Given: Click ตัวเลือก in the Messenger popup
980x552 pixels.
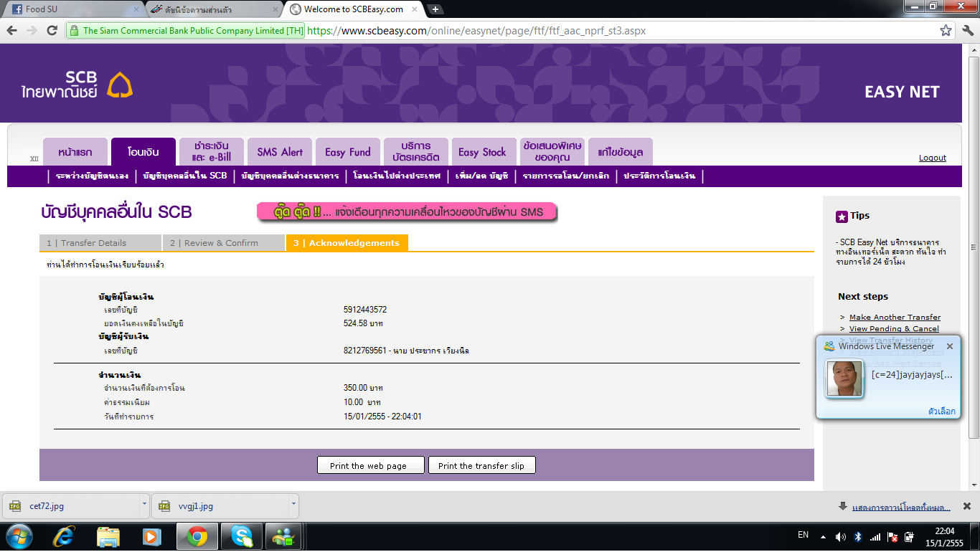Looking at the screenshot, I should 941,411.
